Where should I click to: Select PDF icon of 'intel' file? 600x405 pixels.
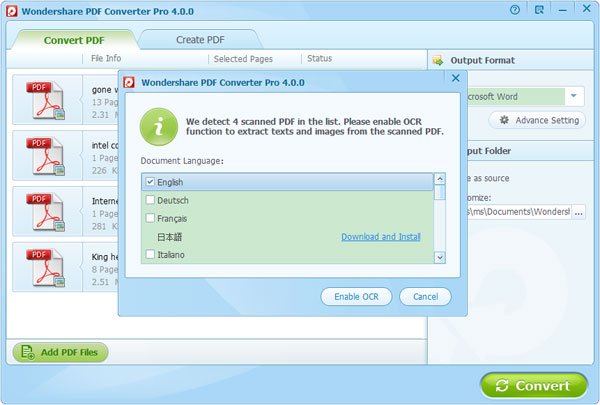point(46,156)
